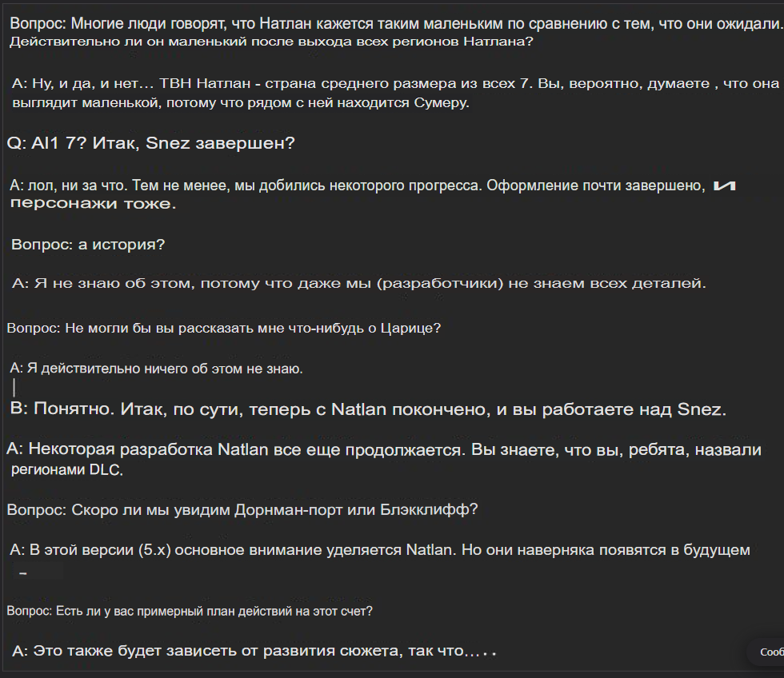The height and width of the screenshot is (678, 784).
Task: Click the line starting with «В: Понятно. Итак»
Action: [367, 410]
